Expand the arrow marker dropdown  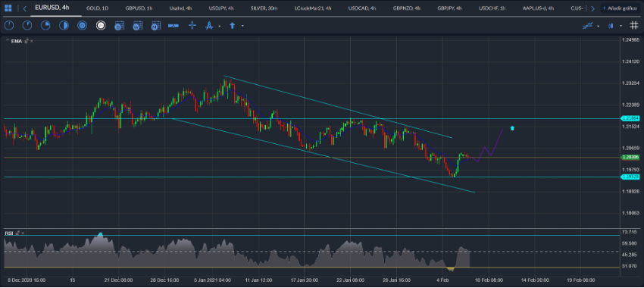click(242, 26)
